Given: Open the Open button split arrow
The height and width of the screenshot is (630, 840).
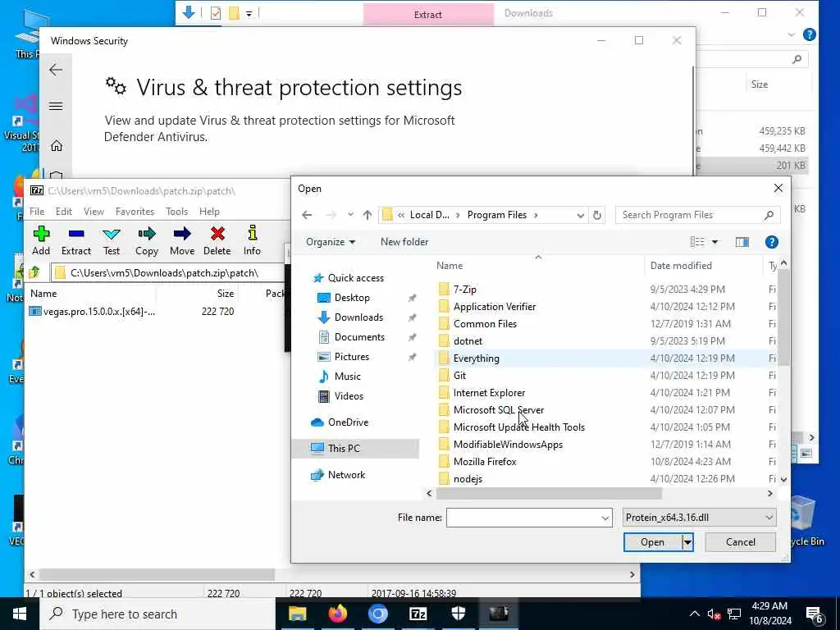Looking at the screenshot, I should pyautogui.click(x=687, y=542).
